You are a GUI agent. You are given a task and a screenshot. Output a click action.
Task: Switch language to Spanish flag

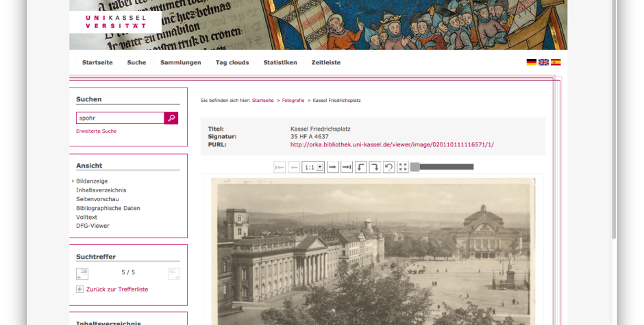pyautogui.click(x=556, y=62)
